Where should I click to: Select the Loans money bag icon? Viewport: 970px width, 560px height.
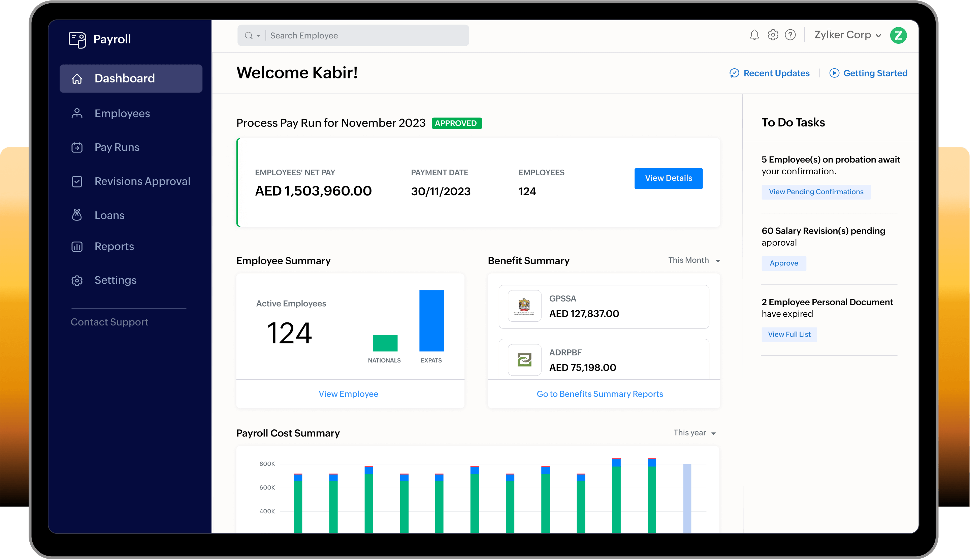(77, 215)
